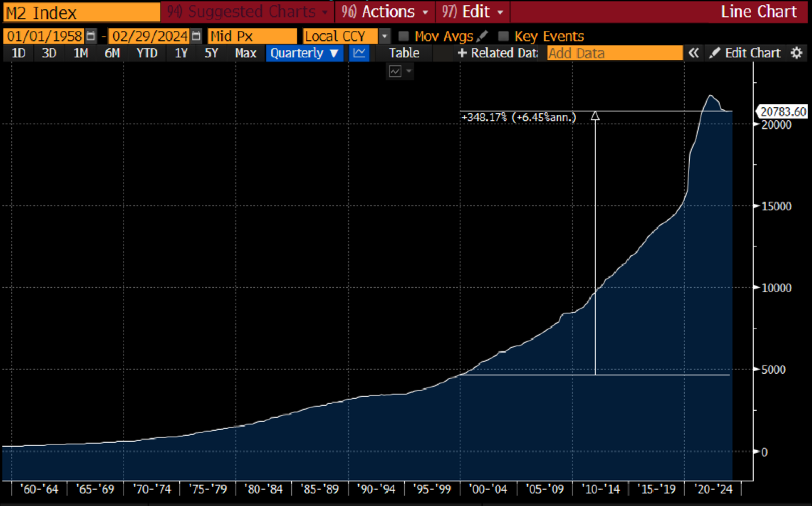Select the 1M time range tab
This screenshot has height=506, width=812.
coord(81,53)
